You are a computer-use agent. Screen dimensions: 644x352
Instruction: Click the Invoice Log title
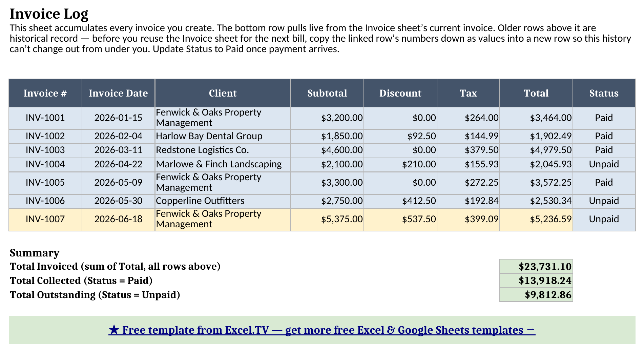pos(49,14)
